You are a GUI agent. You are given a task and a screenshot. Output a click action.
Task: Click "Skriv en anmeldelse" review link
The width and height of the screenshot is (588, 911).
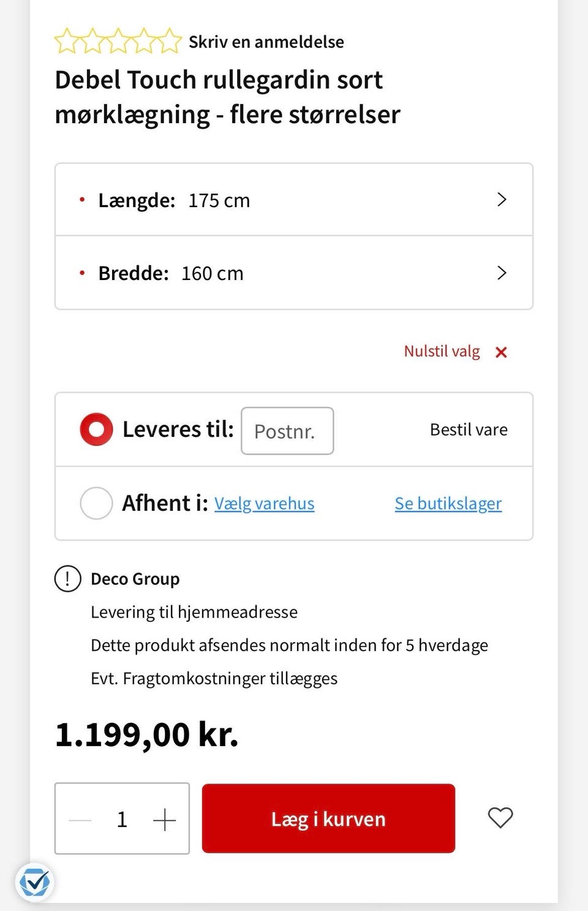(x=266, y=42)
